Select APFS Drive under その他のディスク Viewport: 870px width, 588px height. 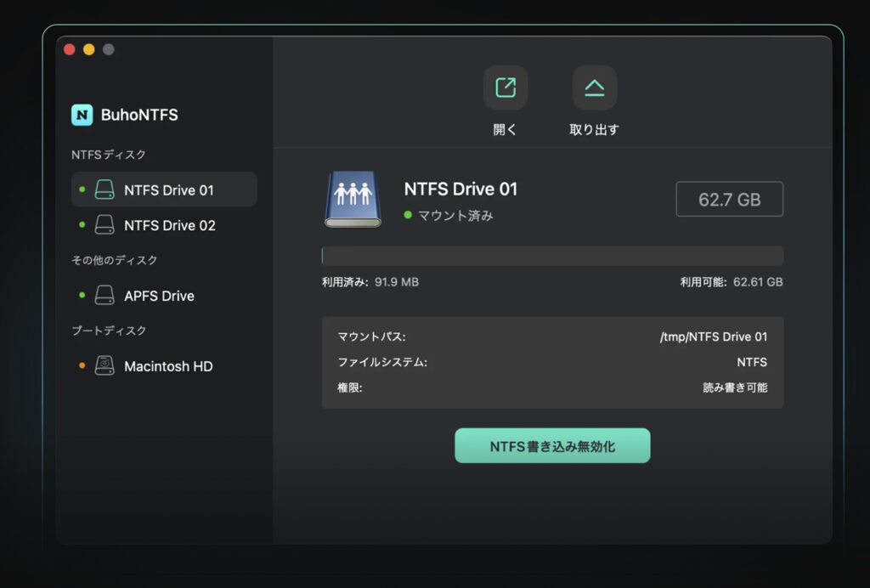click(x=159, y=296)
